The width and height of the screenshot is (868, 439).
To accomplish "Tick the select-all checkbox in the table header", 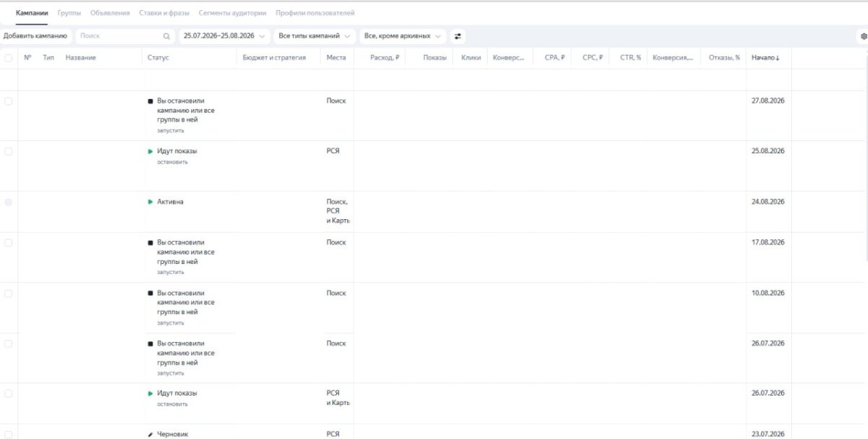I will [9, 58].
